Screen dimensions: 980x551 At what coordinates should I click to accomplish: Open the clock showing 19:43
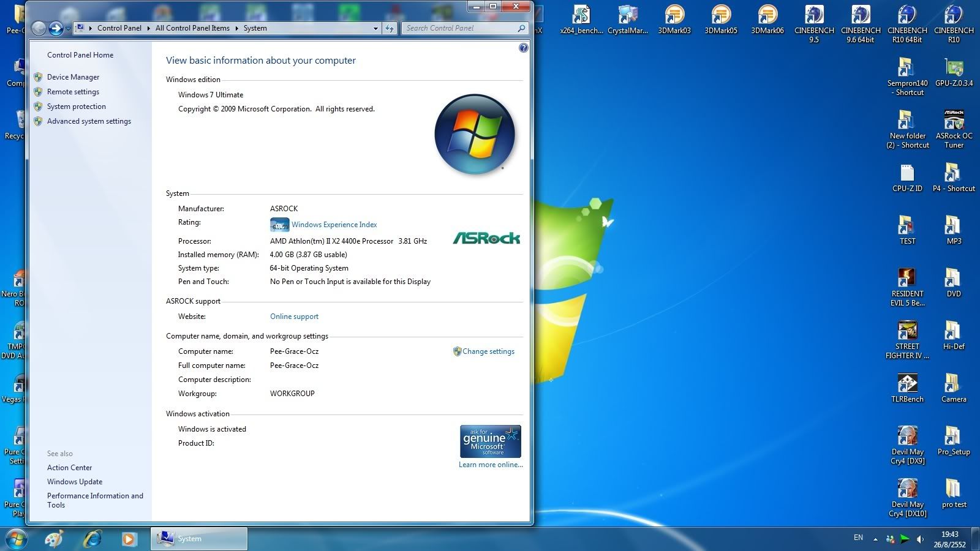(950, 539)
